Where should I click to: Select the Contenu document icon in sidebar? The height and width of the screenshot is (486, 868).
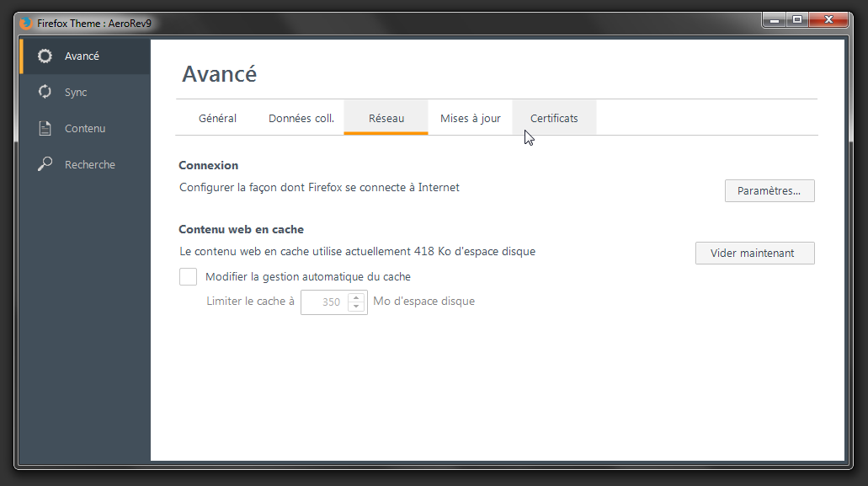pos(45,129)
